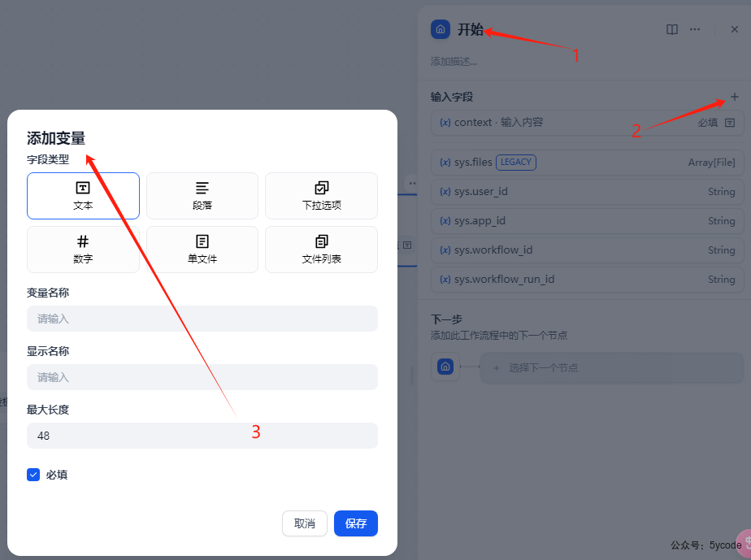Open the three-dot more options menu
Image resolution: width=751 pixels, height=560 pixels.
click(694, 30)
